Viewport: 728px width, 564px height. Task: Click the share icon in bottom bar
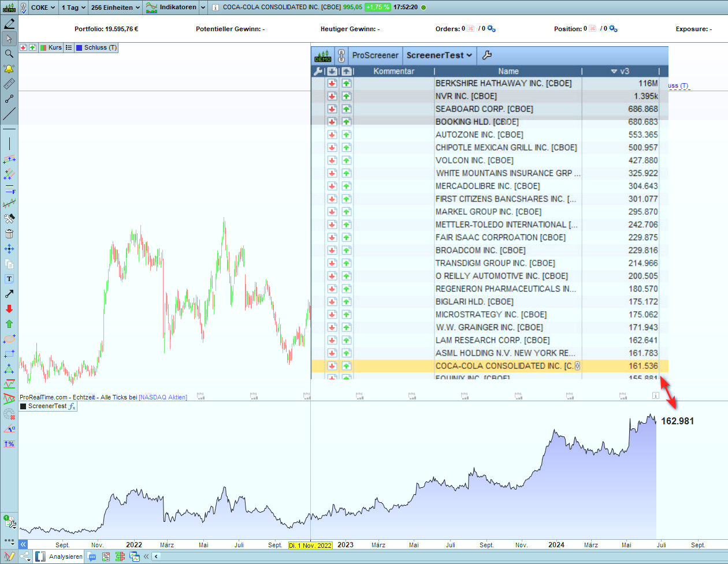[25, 556]
